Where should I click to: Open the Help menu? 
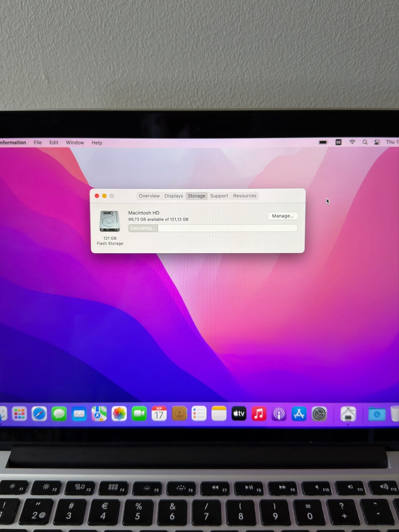coord(97,143)
